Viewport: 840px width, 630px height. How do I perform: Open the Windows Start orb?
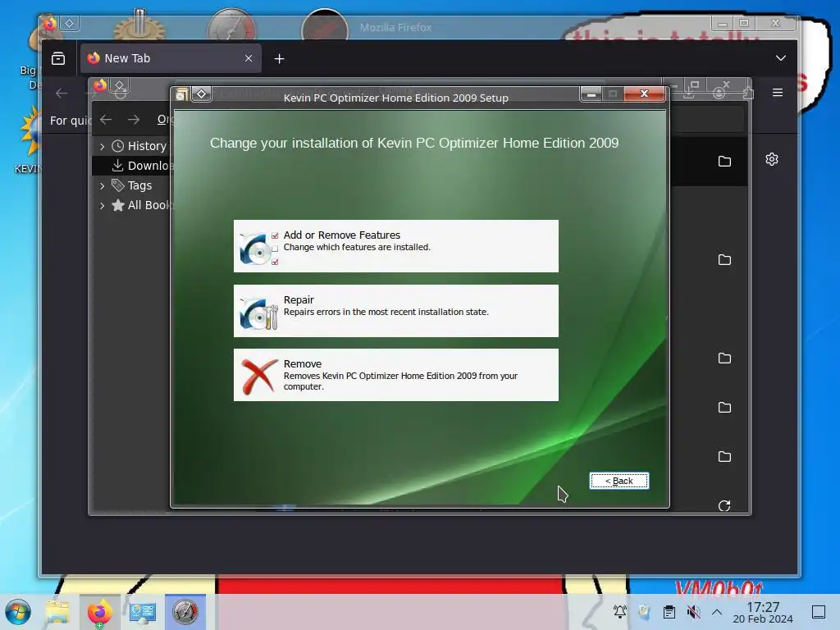(18, 612)
